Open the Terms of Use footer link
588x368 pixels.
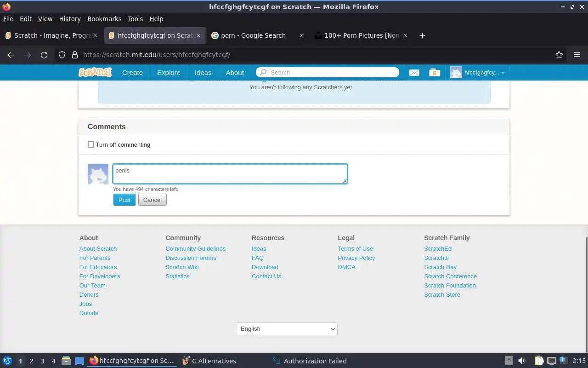[x=356, y=249]
